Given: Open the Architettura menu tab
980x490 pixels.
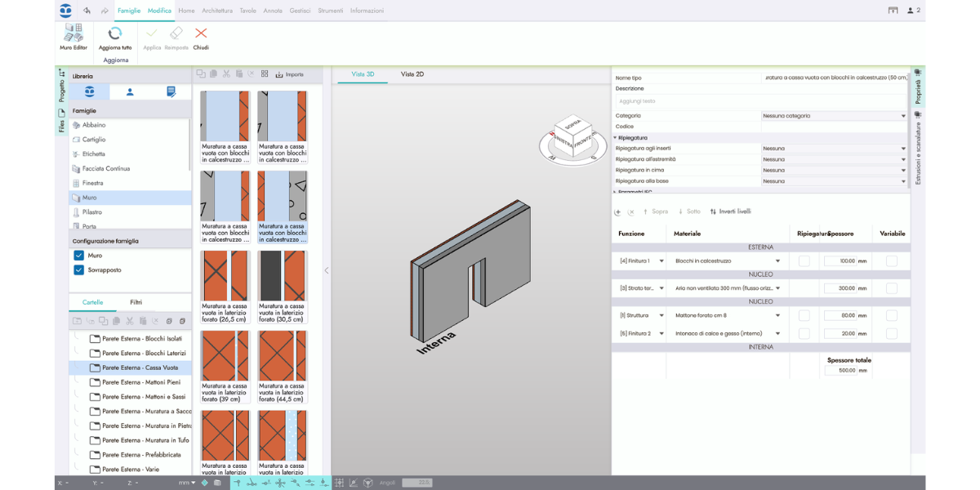Looking at the screenshot, I should [217, 11].
